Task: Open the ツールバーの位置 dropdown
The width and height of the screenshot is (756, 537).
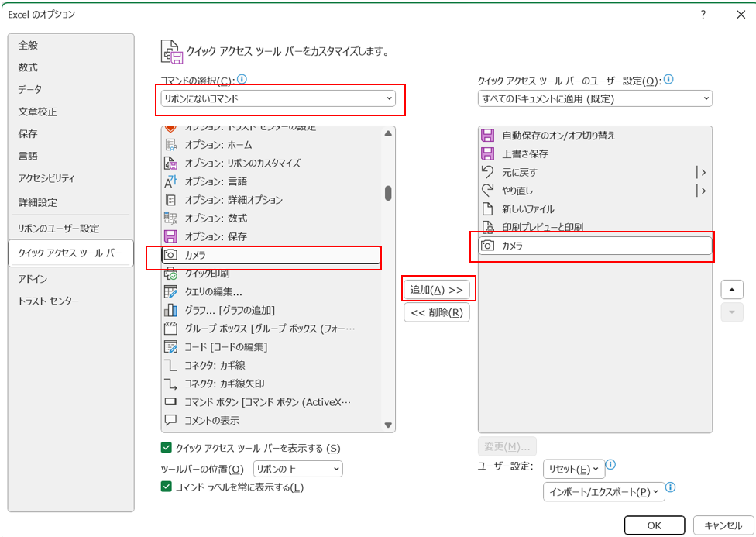Action: pyautogui.click(x=298, y=469)
